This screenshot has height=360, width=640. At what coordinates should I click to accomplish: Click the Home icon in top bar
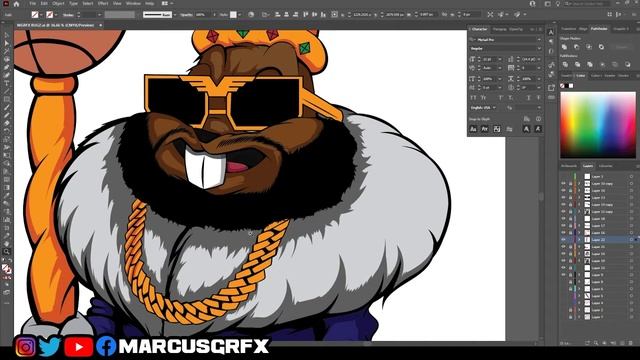coord(16,4)
